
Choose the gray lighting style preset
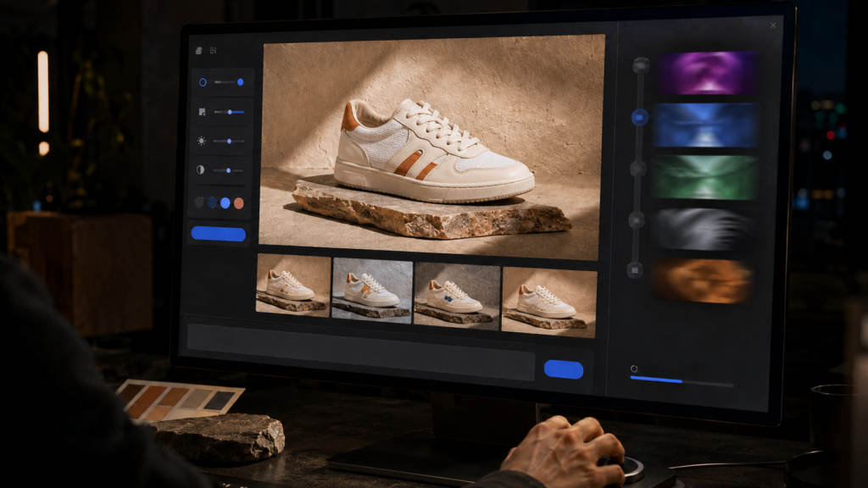click(x=702, y=229)
